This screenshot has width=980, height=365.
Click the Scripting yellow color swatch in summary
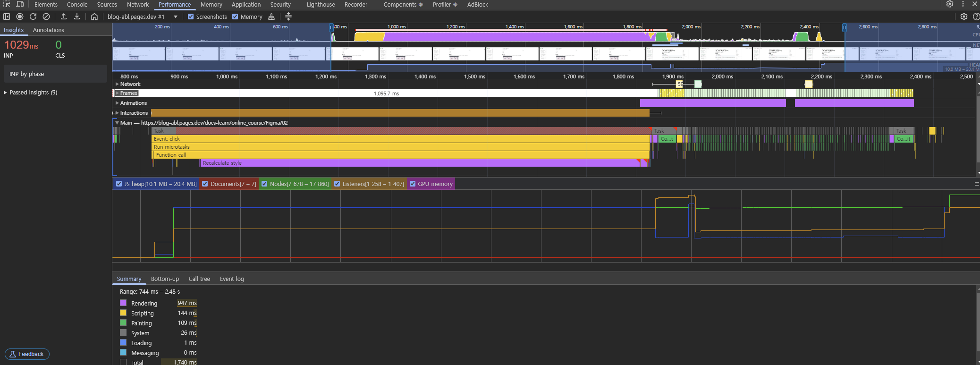point(123,313)
